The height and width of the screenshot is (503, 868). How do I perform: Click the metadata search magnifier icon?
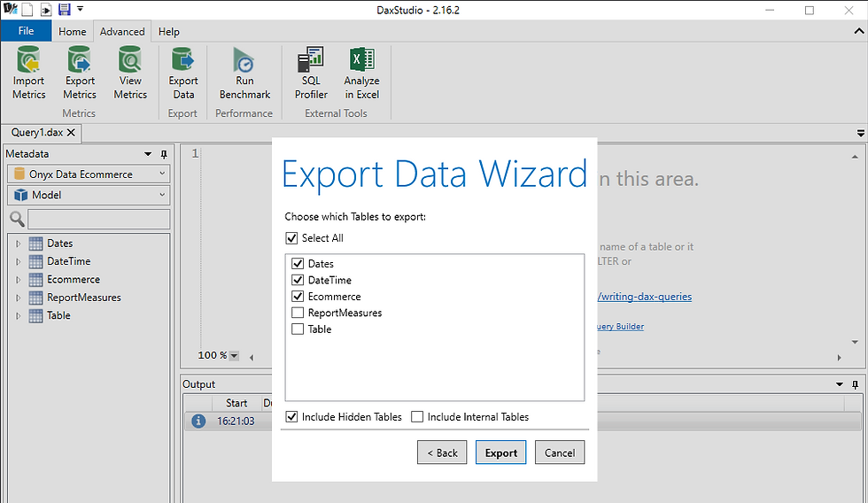click(17, 219)
